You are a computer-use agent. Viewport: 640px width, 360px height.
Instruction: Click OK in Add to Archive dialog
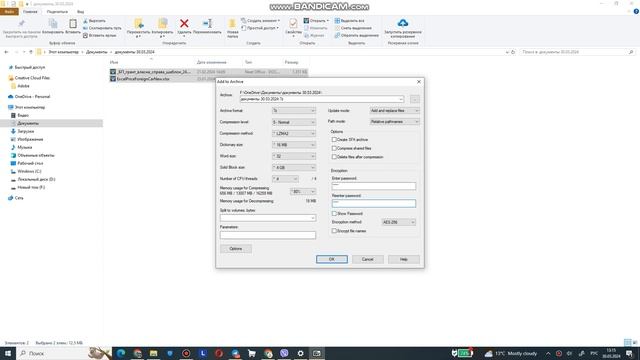[332, 259]
